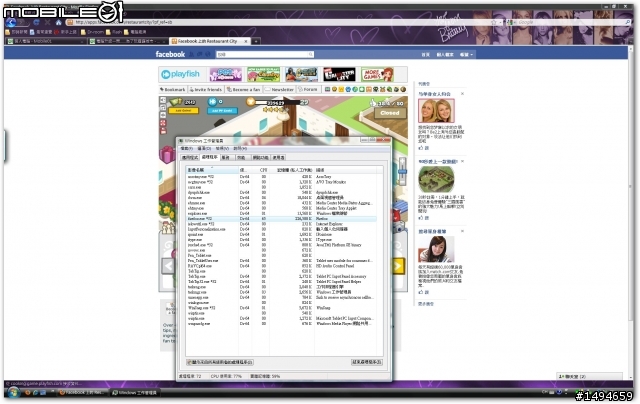Close the first sidebar ad
Screen dimensions: 640x404
coord(462,93)
